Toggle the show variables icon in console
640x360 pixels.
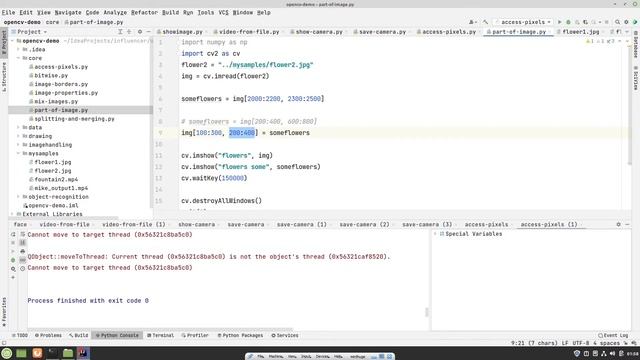click(22, 260)
